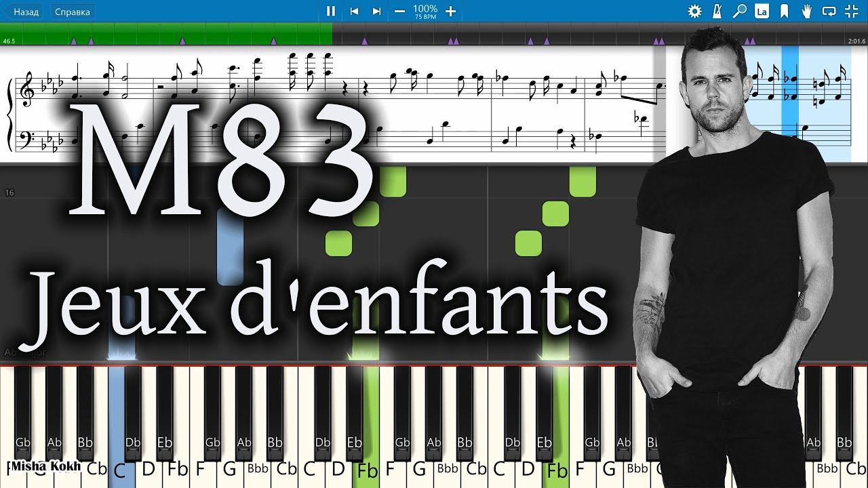
Task: Increase playback speed with the plus button
Action: coord(450,11)
